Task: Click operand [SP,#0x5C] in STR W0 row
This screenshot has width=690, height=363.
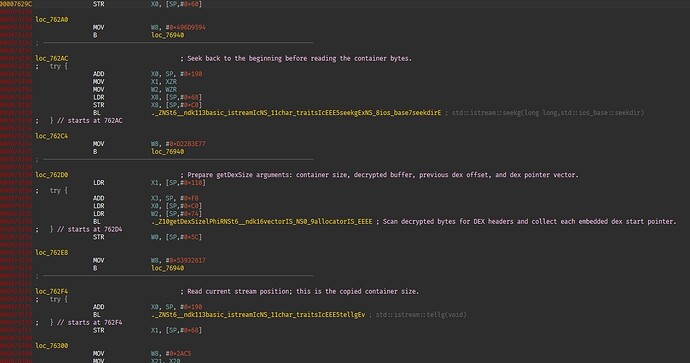Action: (184, 237)
